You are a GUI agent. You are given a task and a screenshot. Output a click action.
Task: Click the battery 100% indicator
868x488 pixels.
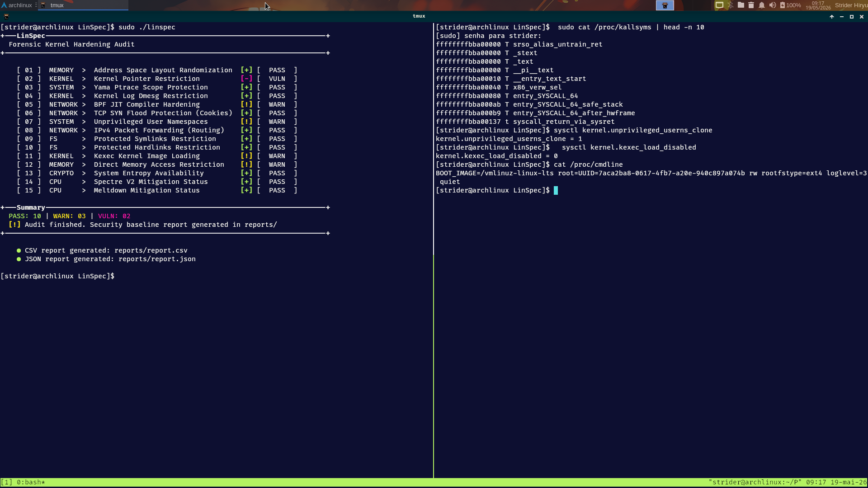coord(790,5)
